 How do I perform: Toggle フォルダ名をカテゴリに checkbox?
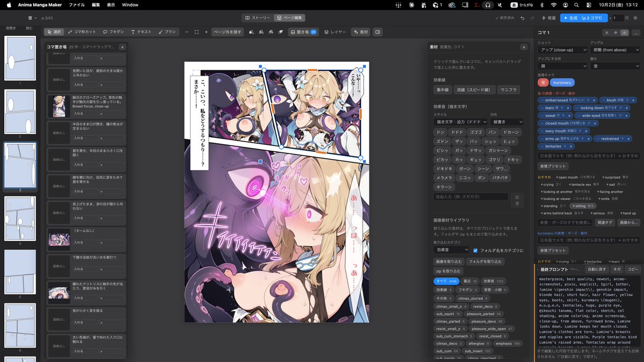tap(475, 250)
